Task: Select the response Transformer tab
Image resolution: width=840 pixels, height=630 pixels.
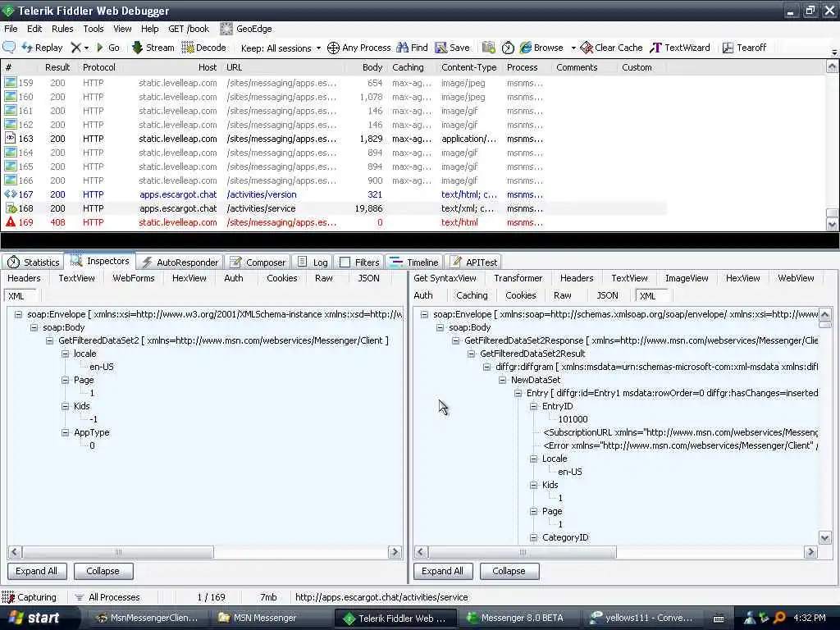Action: (518, 278)
